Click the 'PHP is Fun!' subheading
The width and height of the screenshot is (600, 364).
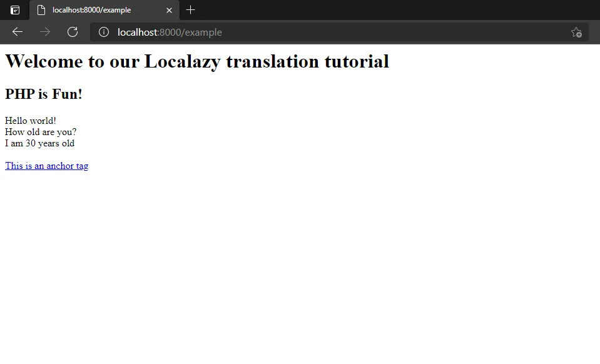tap(44, 94)
